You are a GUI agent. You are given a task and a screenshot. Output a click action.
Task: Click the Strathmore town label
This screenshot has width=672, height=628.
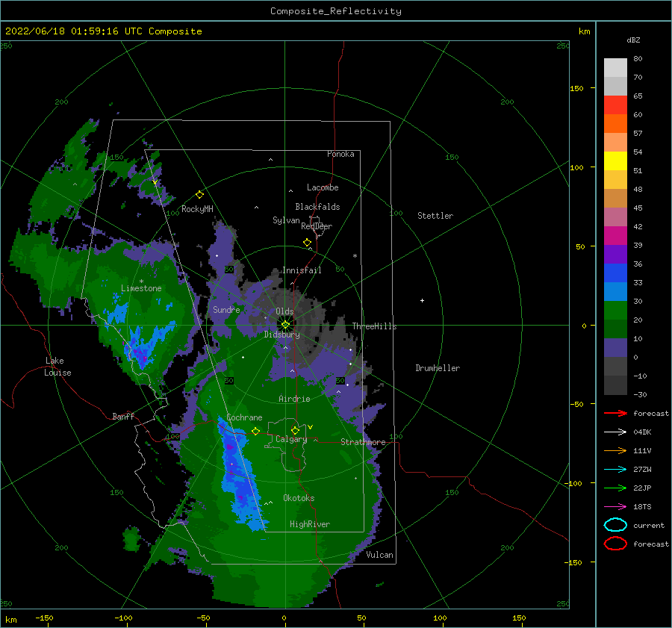(x=363, y=442)
